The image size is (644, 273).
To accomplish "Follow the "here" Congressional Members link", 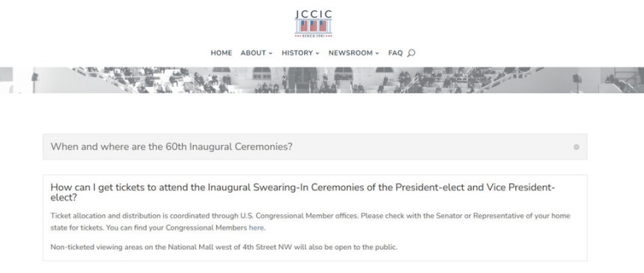I will pyautogui.click(x=256, y=228).
